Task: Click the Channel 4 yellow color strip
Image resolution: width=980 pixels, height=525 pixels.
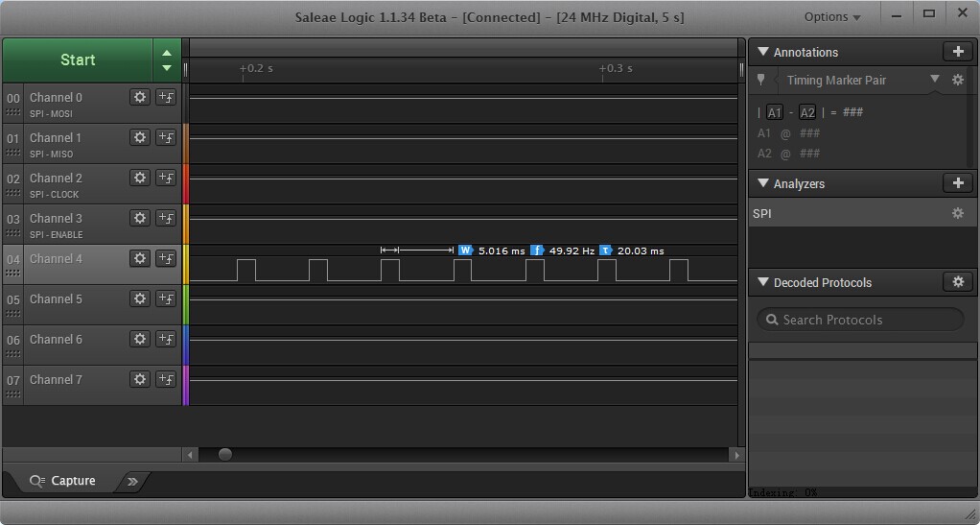Action: click(186, 264)
